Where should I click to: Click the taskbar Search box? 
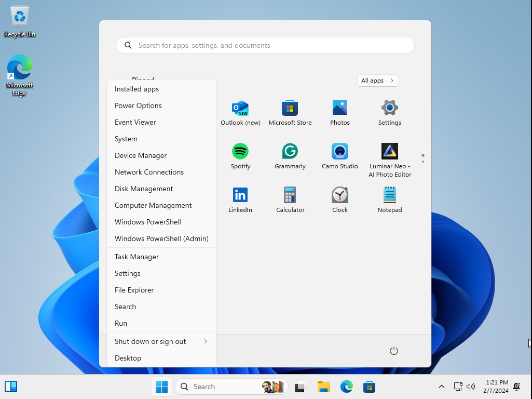coord(231,387)
